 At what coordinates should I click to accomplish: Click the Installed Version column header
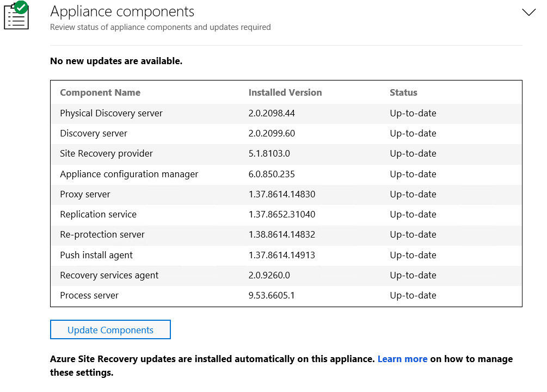(285, 92)
